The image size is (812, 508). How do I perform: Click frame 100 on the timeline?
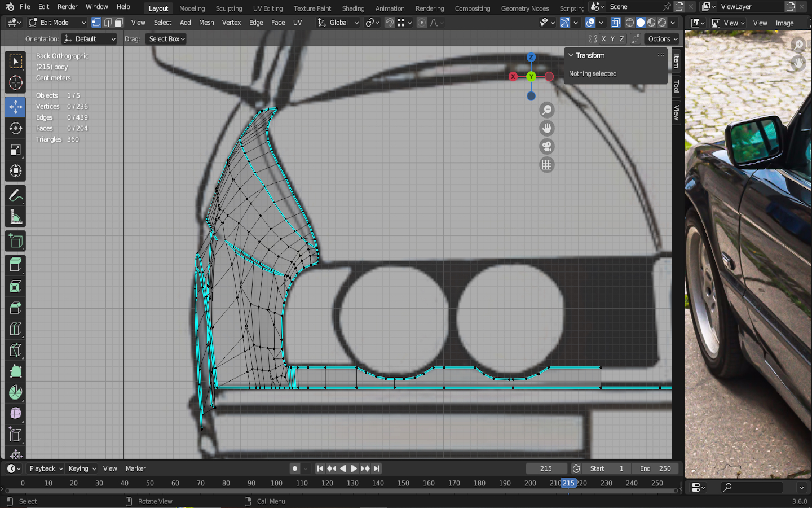coord(276,483)
